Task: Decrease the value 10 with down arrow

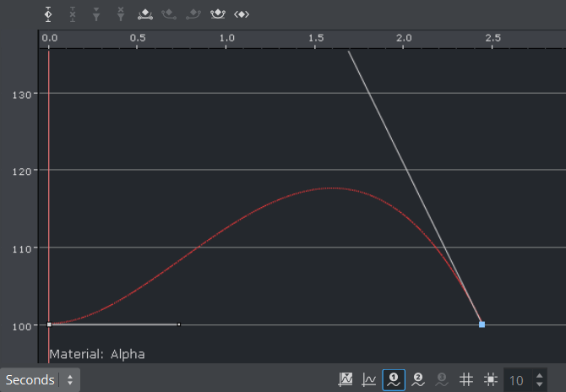Action: [540, 385]
